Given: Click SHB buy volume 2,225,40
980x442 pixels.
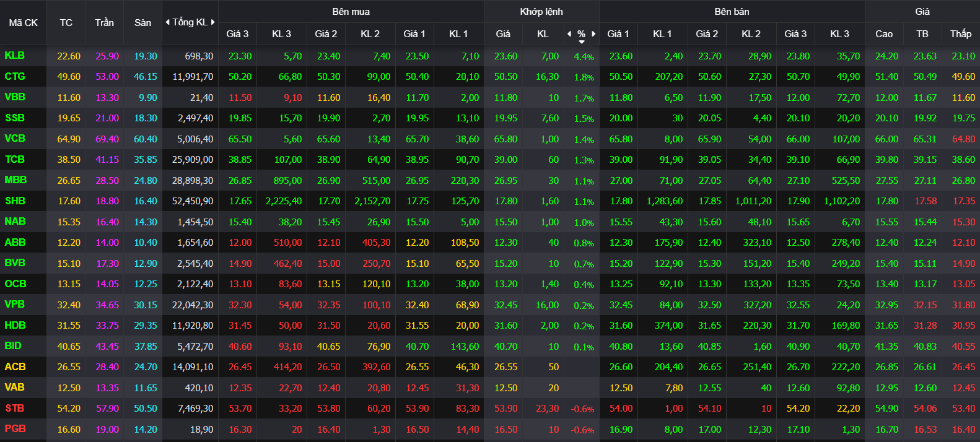Looking at the screenshot, I should point(284,201).
